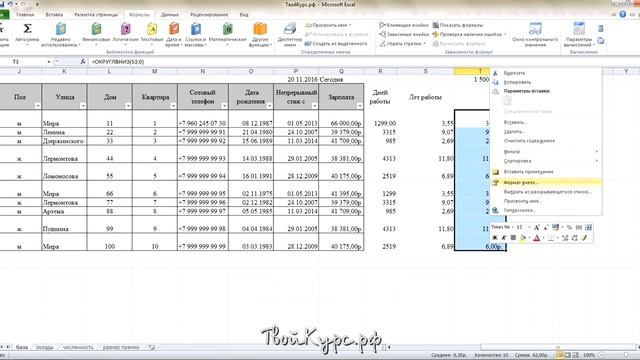640x360 pixels.
Task: Click the Fill Color bucket in mini toolbar
Action: [x=522, y=238]
